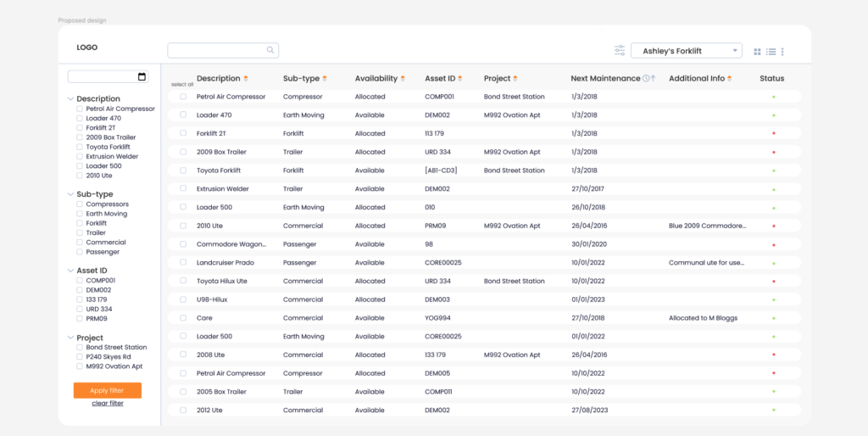868x436 pixels.
Task: Open the Ashley's Forklift dropdown
Action: [686, 51]
